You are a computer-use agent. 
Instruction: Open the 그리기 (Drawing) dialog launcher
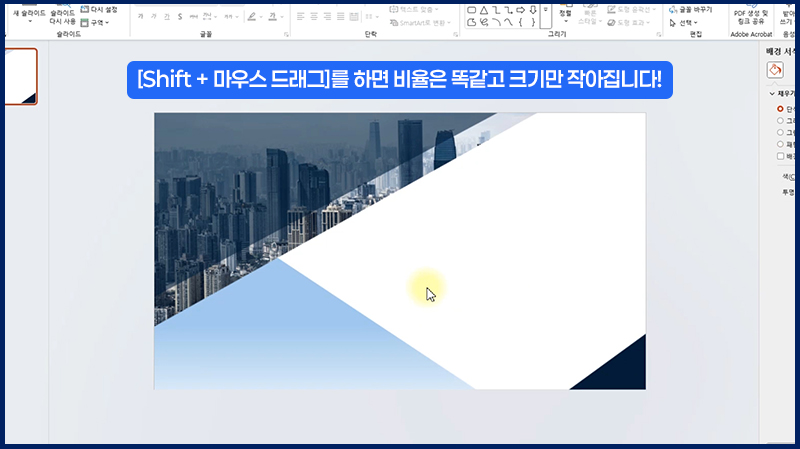click(659, 35)
